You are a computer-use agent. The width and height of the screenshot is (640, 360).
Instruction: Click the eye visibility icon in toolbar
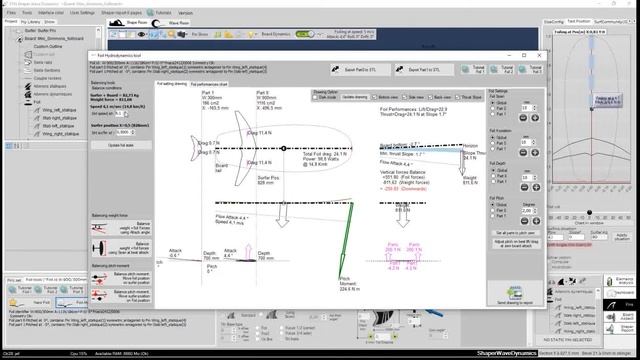[141, 34]
